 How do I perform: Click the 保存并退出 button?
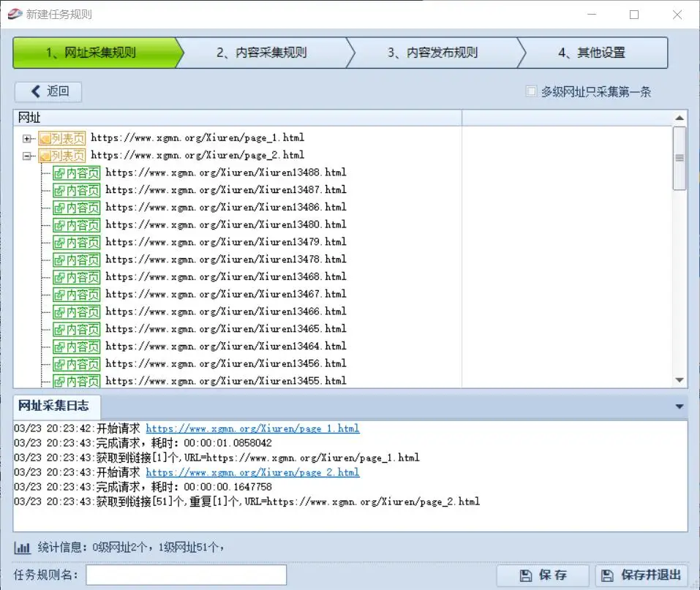coord(641,575)
